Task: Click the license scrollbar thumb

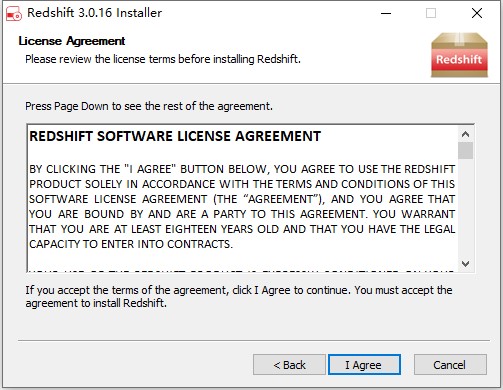Action: (465, 150)
